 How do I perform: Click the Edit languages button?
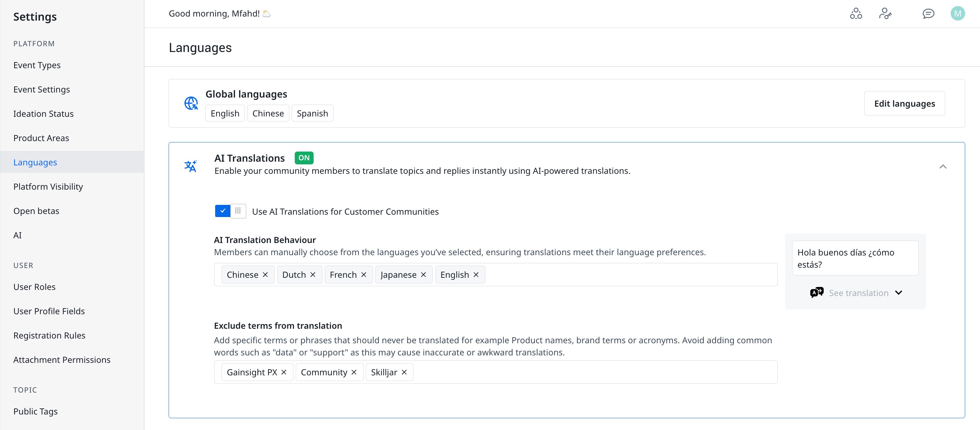click(x=904, y=103)
